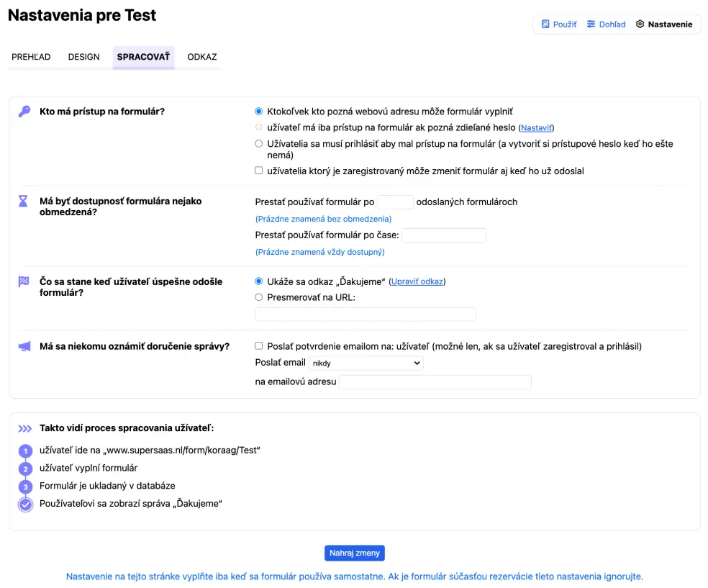Click the 'Nastaviť' shared password link
Image resolution: width=708 pixels, height=588 pixels.
(x=536, y=127)
